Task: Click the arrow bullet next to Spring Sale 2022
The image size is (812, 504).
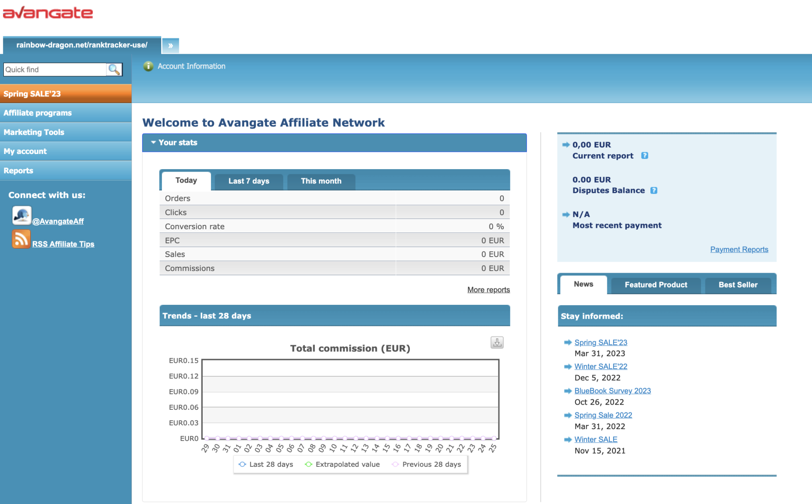Action: click(x=568, y=415)
